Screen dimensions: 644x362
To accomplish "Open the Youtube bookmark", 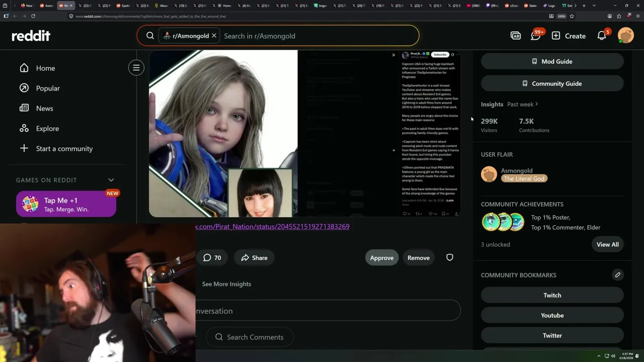I will (552, 315).
